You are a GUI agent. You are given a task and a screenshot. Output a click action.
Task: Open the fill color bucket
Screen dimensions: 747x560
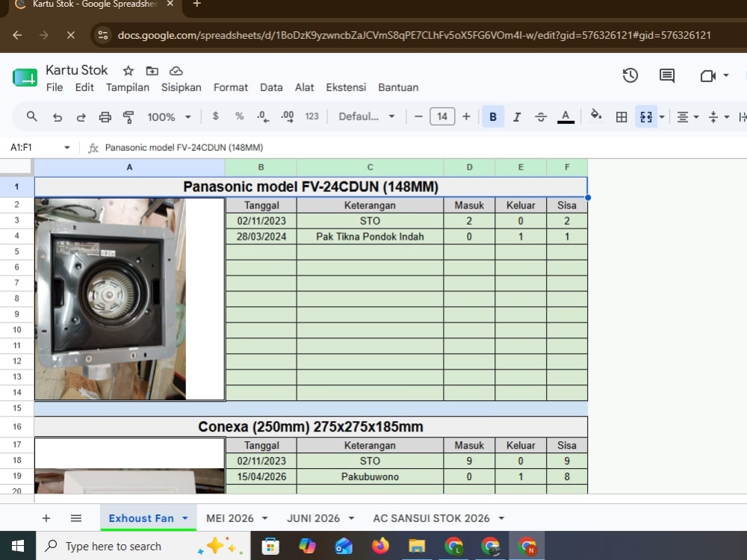pyautogui.click(x=596, y=116)
